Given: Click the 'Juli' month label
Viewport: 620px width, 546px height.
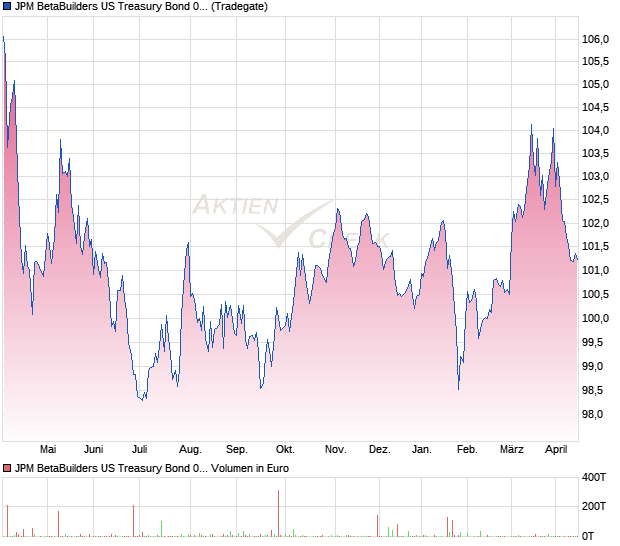Looking at the screenshot, I should pos(140,450).
